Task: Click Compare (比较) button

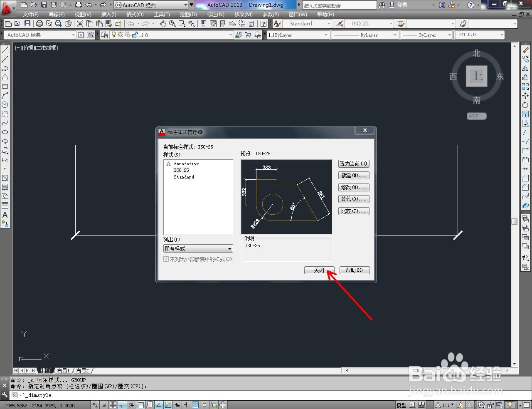Action: [354, 211]
